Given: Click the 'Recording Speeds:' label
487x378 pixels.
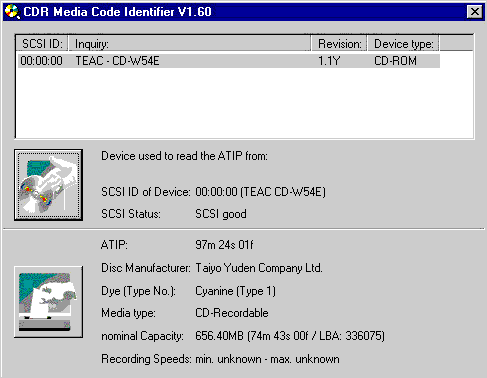Looking at the screenshot, I should [146, 359].
